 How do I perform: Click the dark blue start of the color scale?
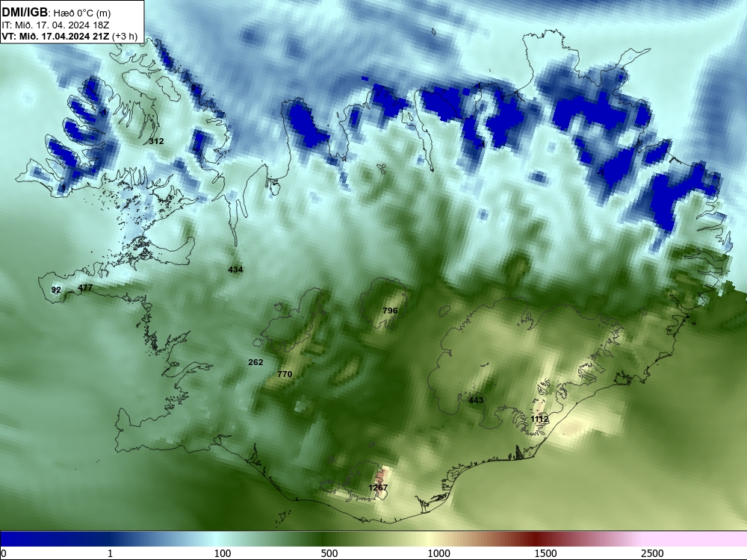point(28,539)
